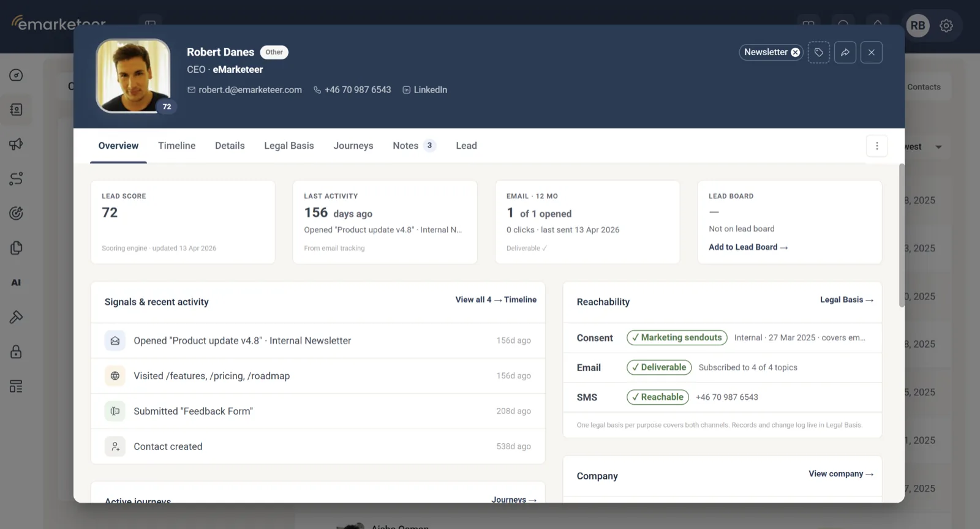Open the contacts book icon in sidebar

(16, 110)
